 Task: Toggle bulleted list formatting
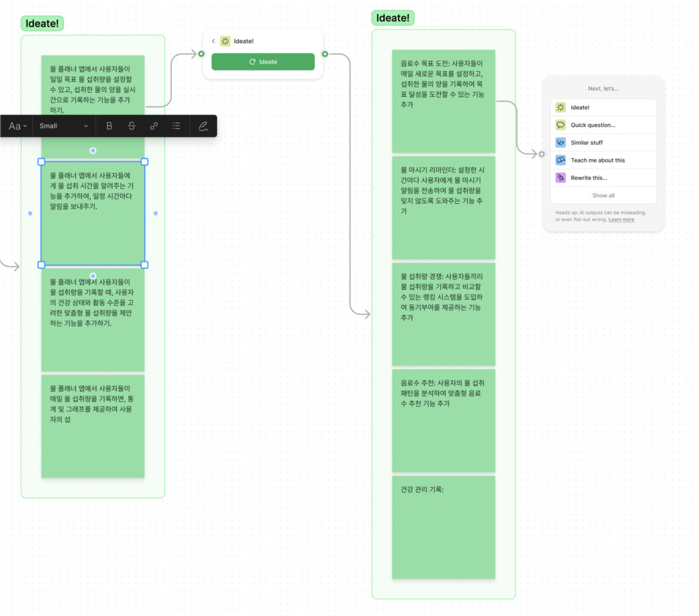(x=177, y=126)
